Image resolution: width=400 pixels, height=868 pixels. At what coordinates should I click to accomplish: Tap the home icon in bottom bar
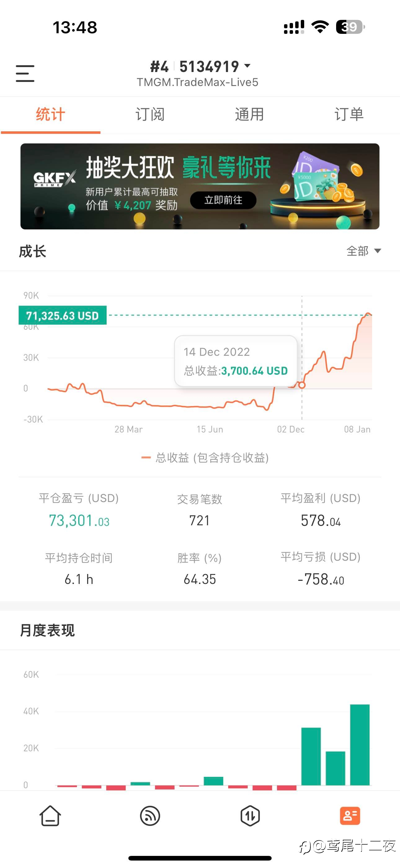coord(50,816)
